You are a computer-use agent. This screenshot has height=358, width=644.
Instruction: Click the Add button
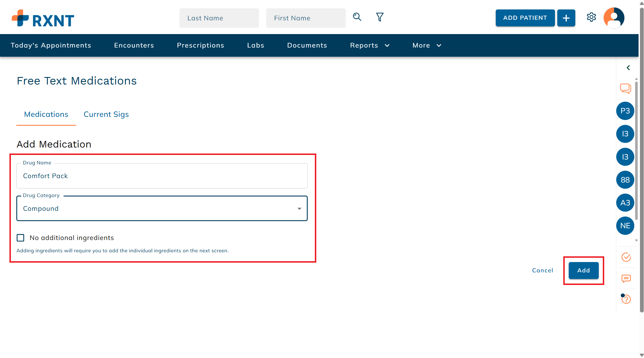tap(584, 270)
